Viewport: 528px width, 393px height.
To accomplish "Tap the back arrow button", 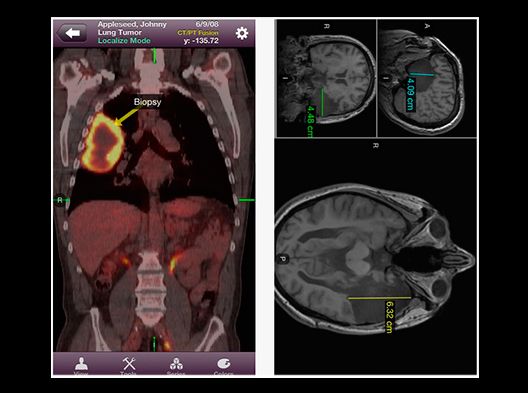I will coord(72,33).
